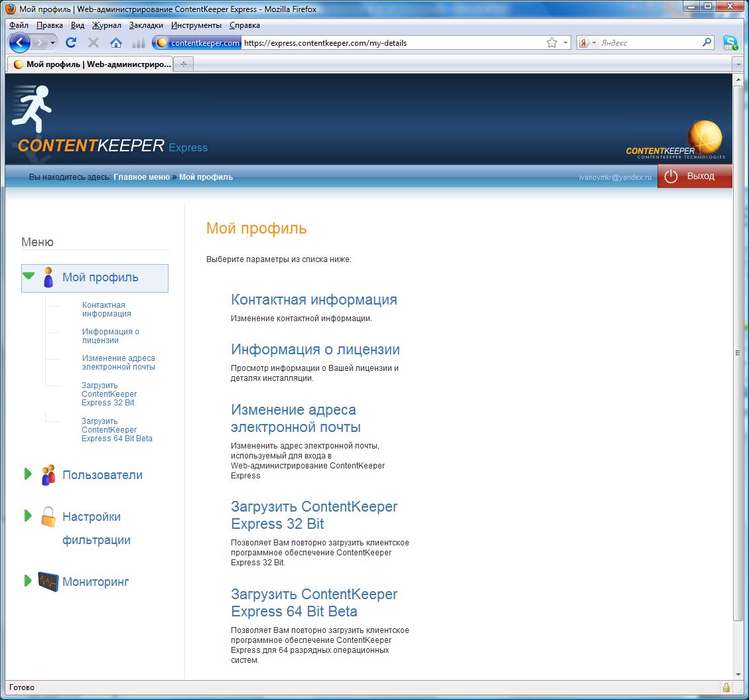Open main link Контактная информация
The height and width of the screenshot is (700, 749).
click(314, 300)
